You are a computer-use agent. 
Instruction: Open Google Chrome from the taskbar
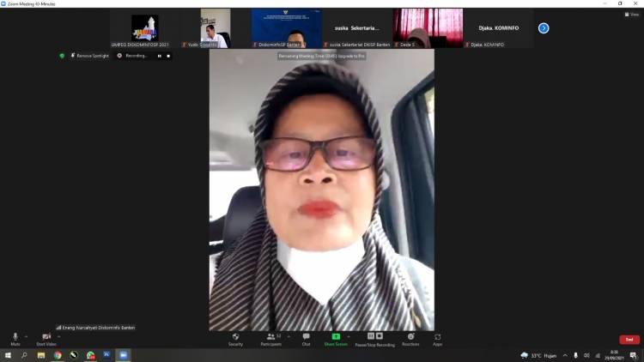pos(58,355)
